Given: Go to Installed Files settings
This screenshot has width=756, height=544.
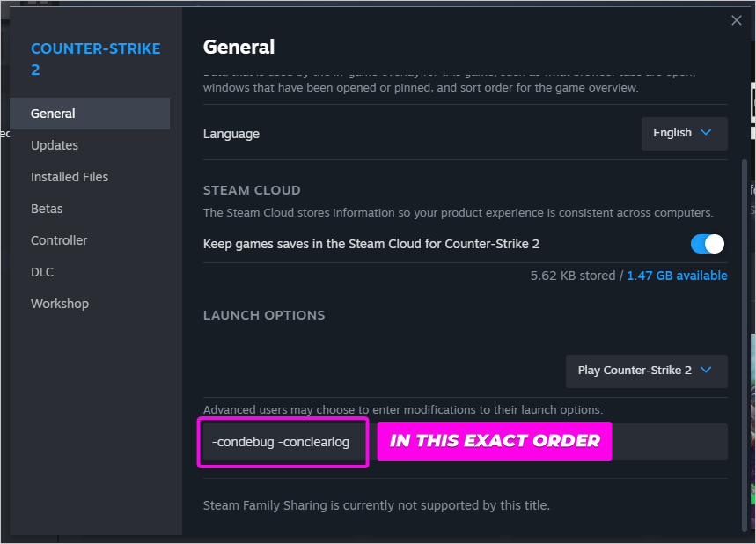Looking at the screenshot, I should [x=70, y=177].
